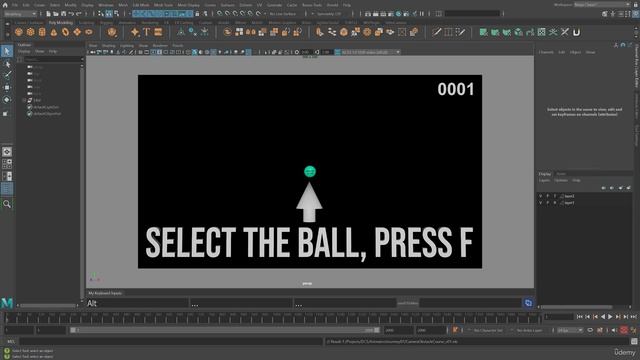Activate the Lasso select tool
640x360 pixels.
point(7,64)
